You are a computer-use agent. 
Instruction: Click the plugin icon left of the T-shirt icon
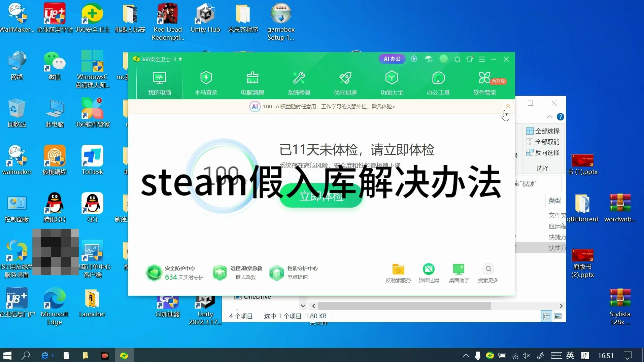click(457, 59)
